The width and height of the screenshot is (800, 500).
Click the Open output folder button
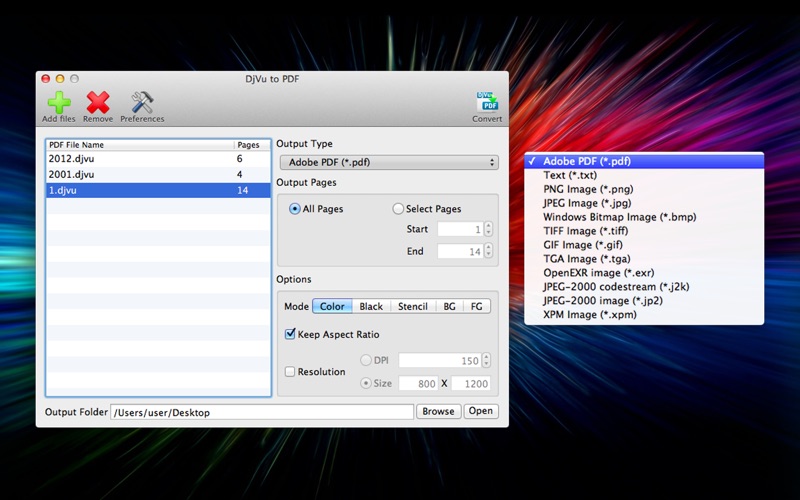(481, 411)
